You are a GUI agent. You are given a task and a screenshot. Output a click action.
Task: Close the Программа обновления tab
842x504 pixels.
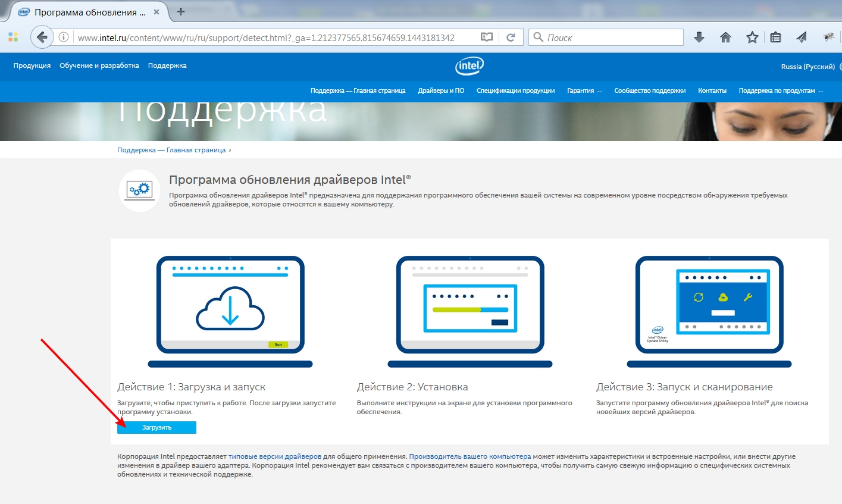click(x=156, y=12)
